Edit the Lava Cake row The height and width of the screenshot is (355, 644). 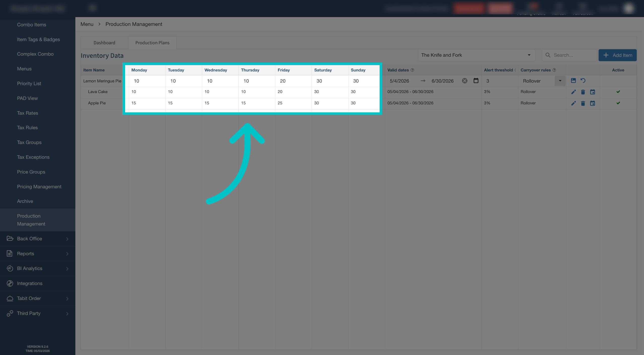click(573, 92)
